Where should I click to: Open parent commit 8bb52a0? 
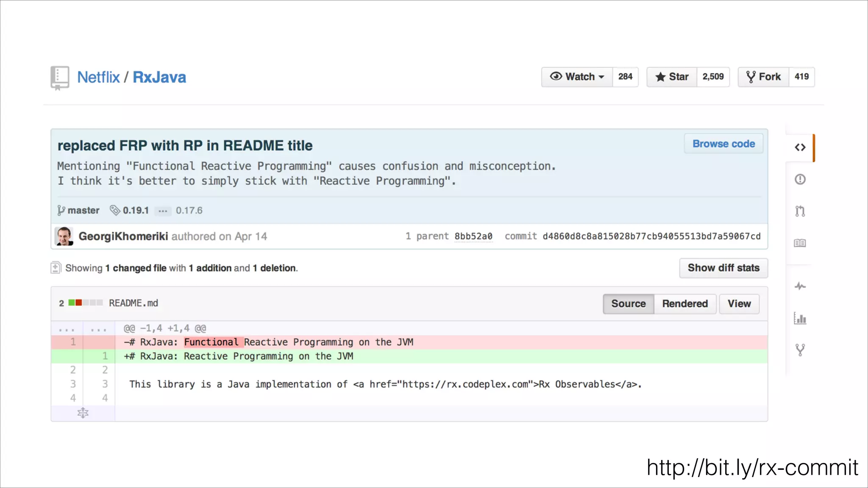tap(473, 236)
